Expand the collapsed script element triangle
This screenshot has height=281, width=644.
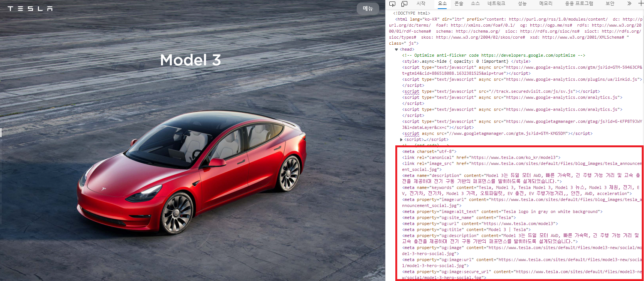401,140
